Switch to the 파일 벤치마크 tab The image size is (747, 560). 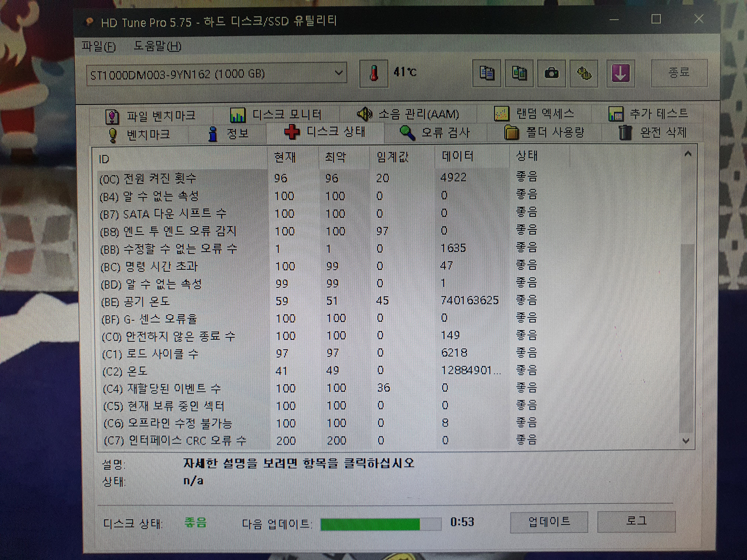pyautogui.click(x=151, y=116)
